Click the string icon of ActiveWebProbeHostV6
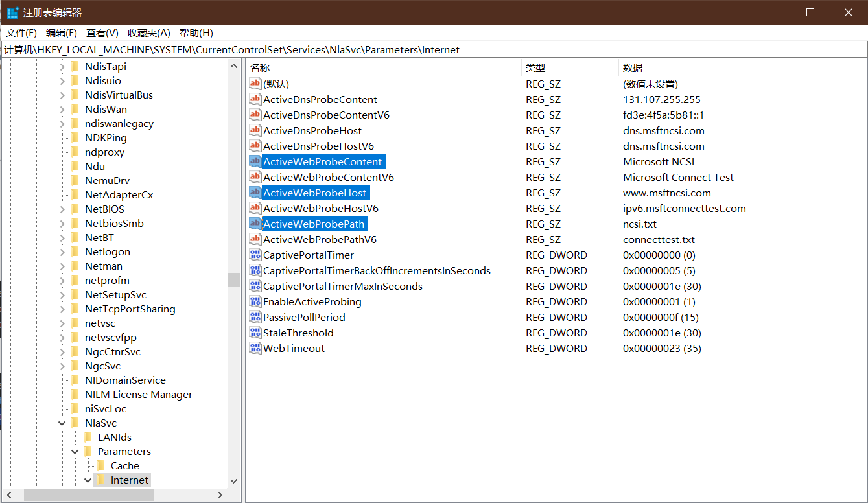The image size is (868, 503). (255, 208)
